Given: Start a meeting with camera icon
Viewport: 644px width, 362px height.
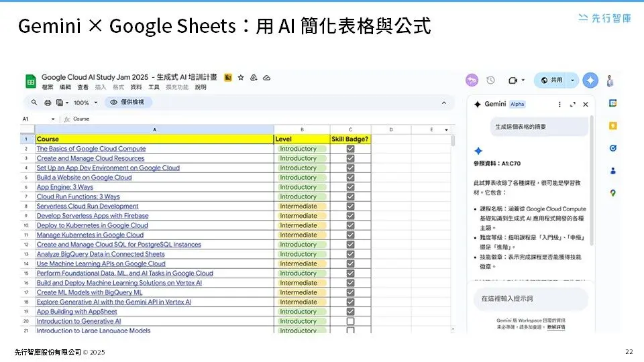Looking at the screenshot, I should pyautogui.click(x=513, y=80).
